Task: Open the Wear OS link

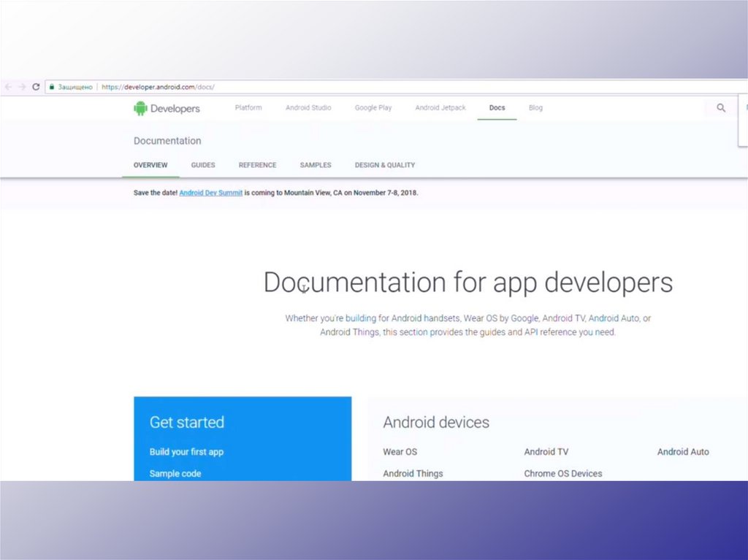Action: pyautogui.click(x=400, y=452)
